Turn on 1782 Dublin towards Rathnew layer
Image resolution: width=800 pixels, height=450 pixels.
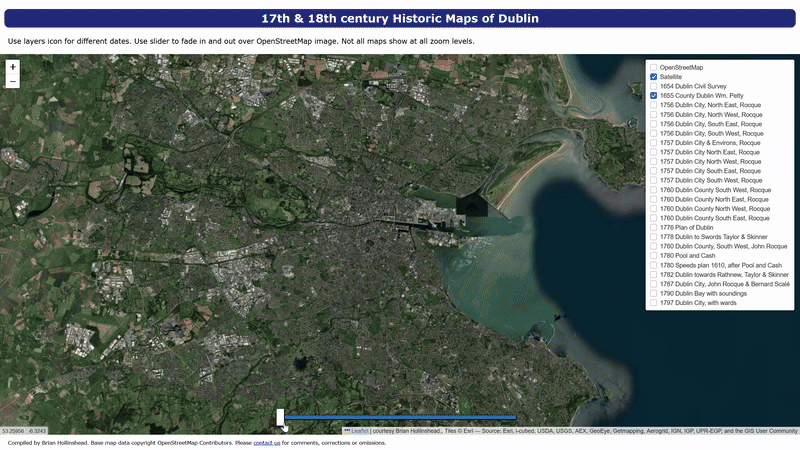coord(654,273)
